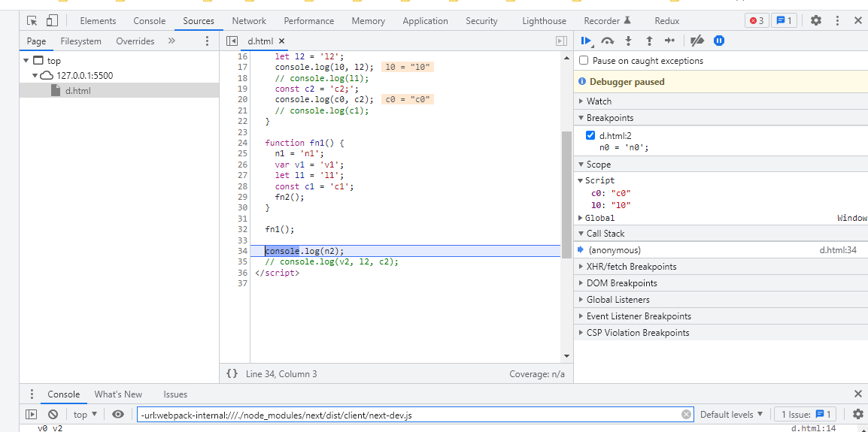Close the d.html editor tab
The width and height of the screenshot is (868, 432).
pos(281,41)
